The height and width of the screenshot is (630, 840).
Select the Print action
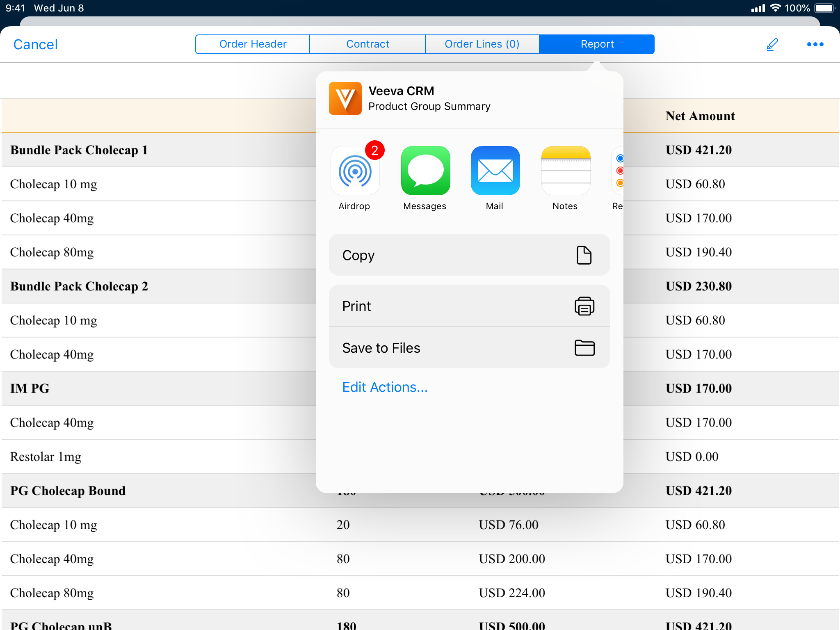tap(469, 306)
